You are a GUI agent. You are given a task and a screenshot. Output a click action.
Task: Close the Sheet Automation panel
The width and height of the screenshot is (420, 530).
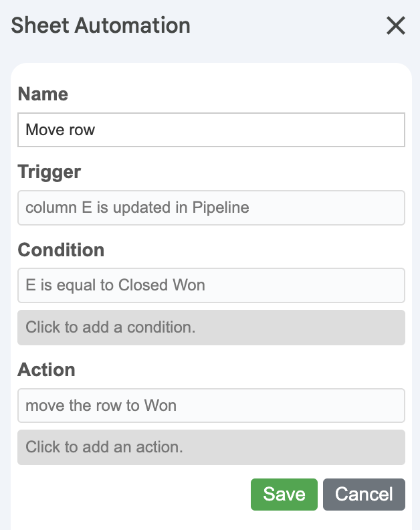[396, 25]
